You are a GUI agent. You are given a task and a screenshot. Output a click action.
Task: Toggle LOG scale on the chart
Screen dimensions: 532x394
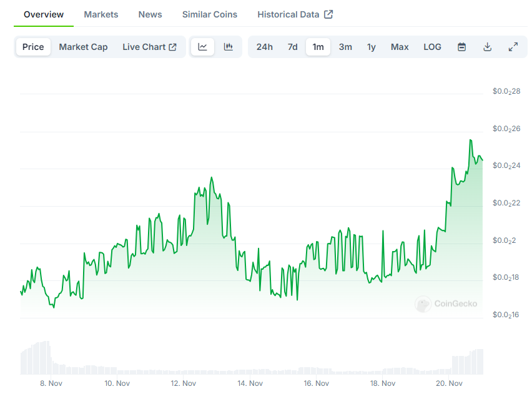[432, 47]
